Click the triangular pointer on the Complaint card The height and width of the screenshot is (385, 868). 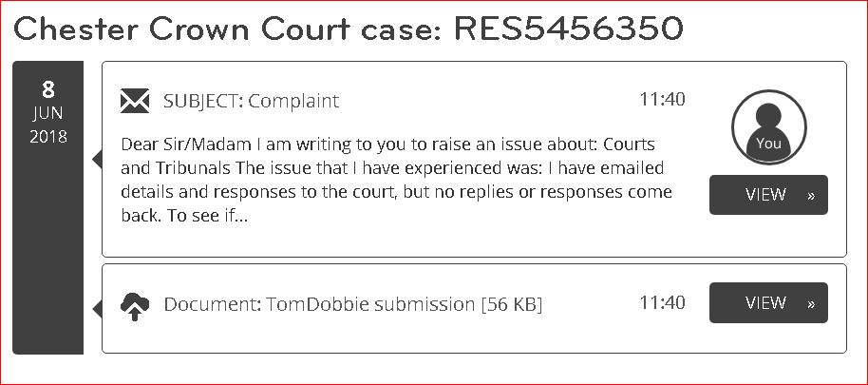point(97,160)
